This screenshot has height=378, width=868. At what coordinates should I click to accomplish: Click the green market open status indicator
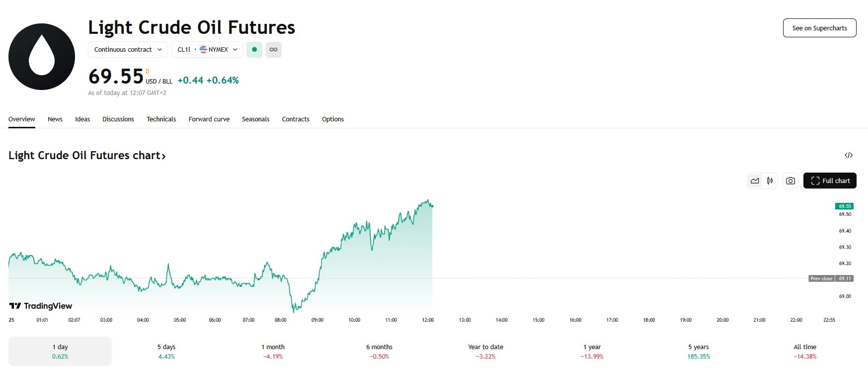click(254, 50)
